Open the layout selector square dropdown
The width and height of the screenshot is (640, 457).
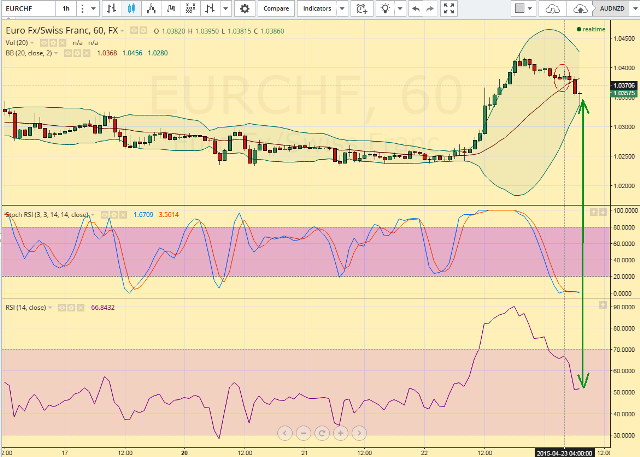pos(523,8)
